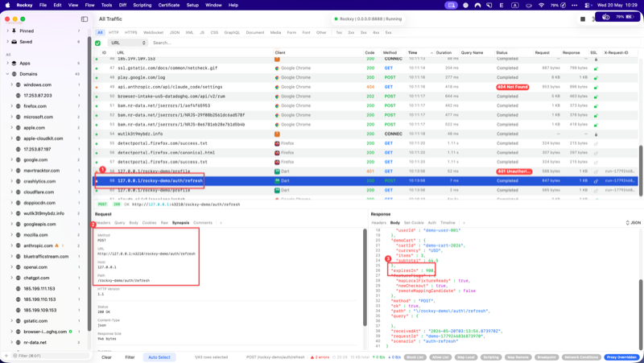The image size is (644, 363).
Task: Open the JSON format dropdown in the Response panel
Action: coord(633,223)
